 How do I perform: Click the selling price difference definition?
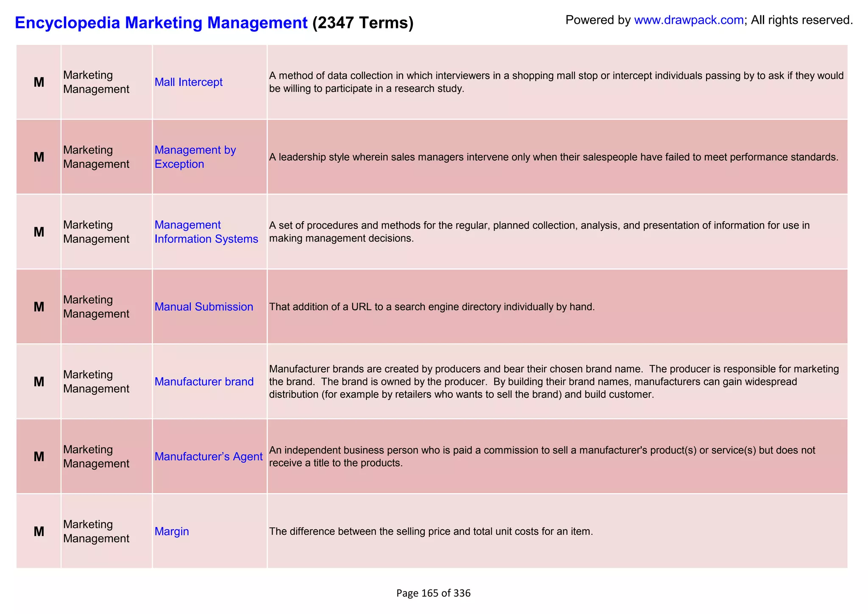click(x=431, y=531)
